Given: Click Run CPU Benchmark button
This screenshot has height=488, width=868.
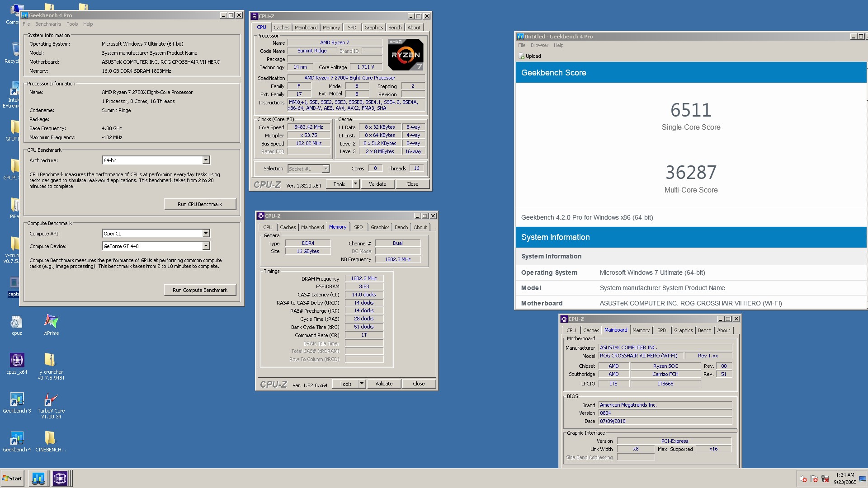Looking at the screenshot, I should coord(200,204).
